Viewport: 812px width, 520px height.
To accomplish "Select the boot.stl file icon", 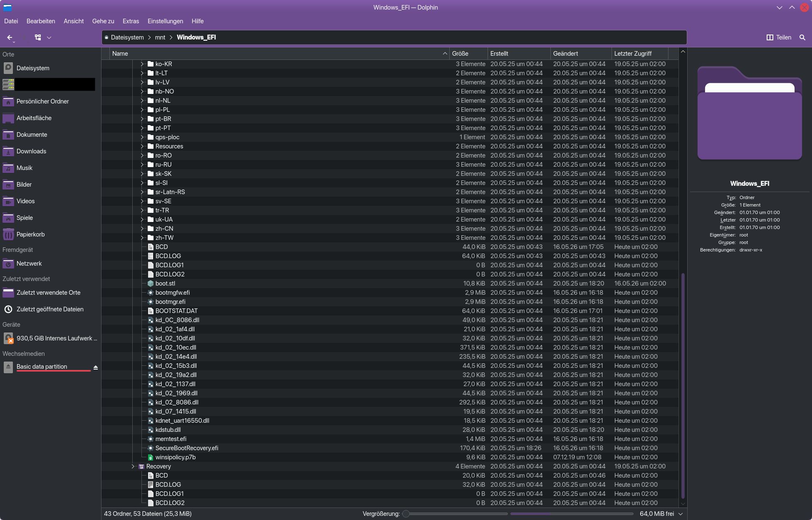I will point(151,283).
